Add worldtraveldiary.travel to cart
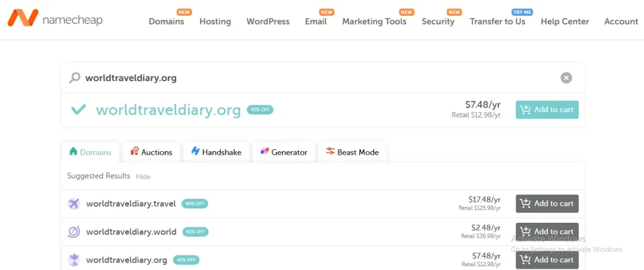The width and height of the screenshot is (644, 270). tap(547, 203)
